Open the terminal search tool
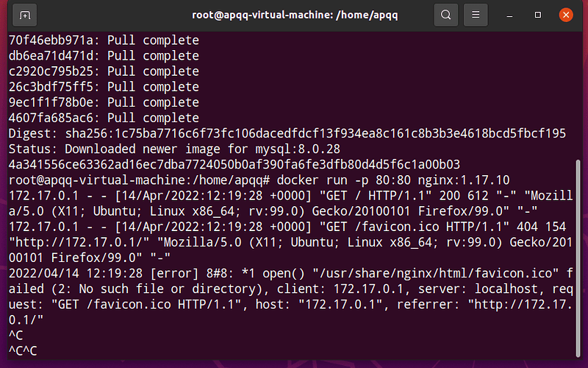This screenshot has width=588, height=368. [x=446, y=15]
